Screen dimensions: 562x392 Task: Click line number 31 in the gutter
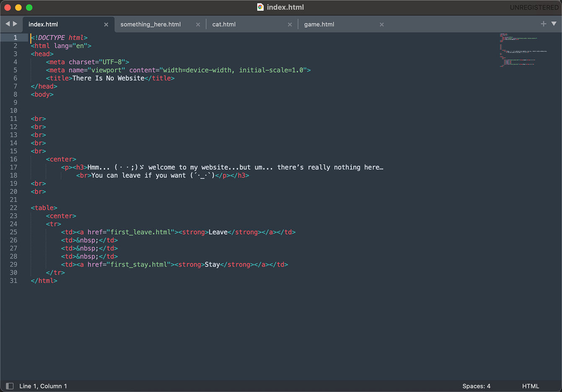[13, 281]
